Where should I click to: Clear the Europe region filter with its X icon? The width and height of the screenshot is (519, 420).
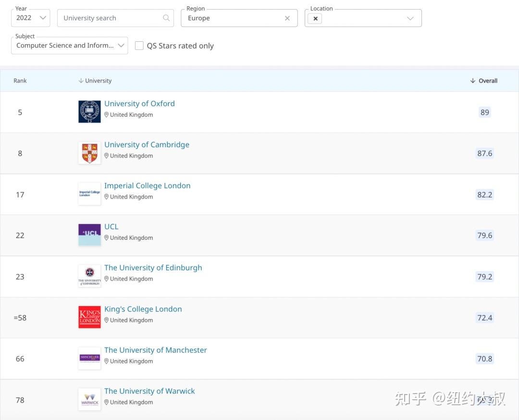tap(287, 18)
